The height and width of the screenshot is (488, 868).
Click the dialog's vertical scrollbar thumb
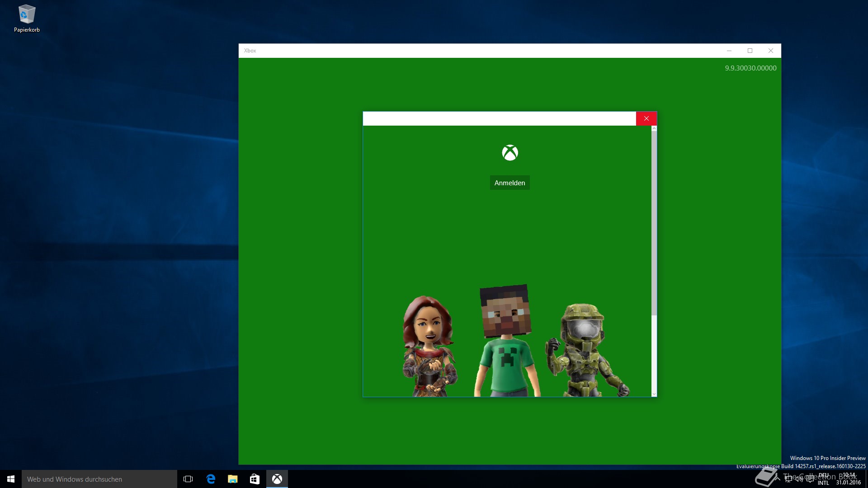click(654, 223)
